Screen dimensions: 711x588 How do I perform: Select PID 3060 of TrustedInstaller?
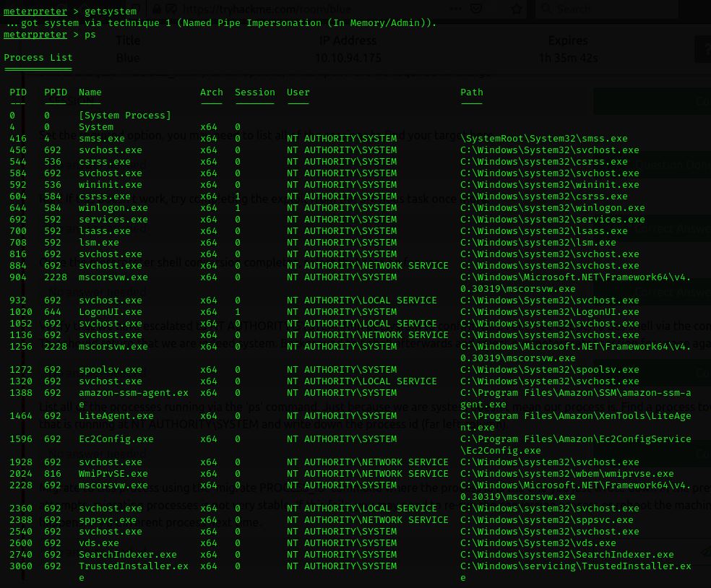click(21, 566)
